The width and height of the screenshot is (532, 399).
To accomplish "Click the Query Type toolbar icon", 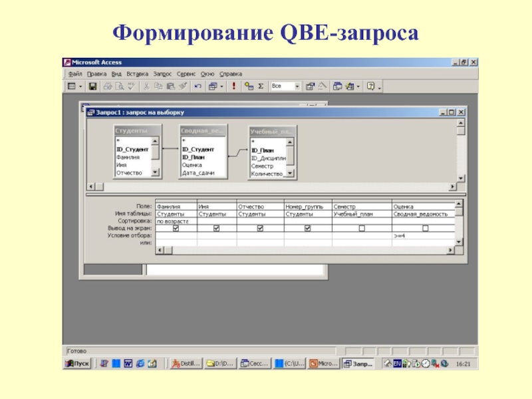I will coord(213,86).
